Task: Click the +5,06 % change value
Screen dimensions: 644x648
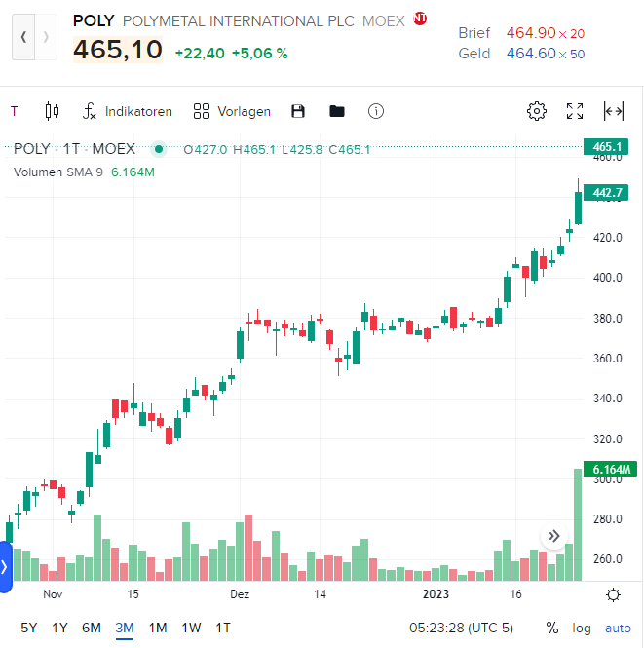Action: point(259,54)
